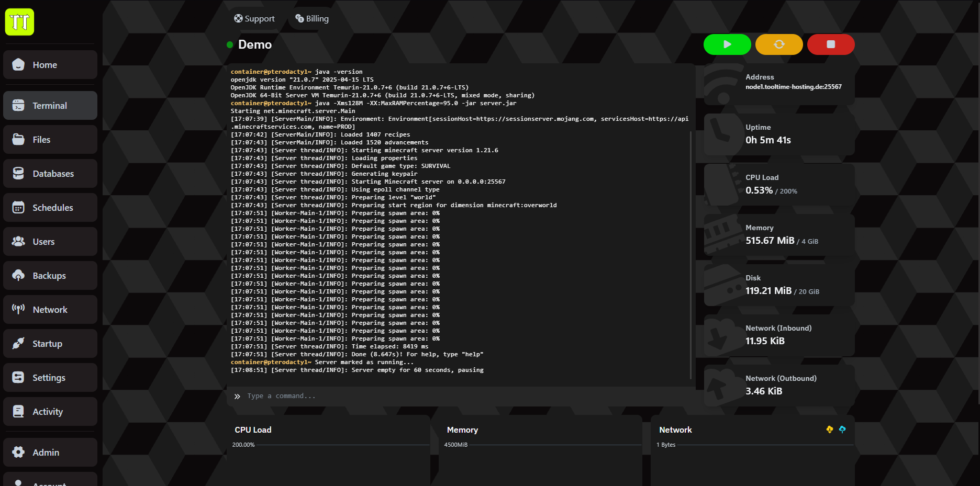The image size is (980, 486).
Task: Click the Home house icon
Action: 18,65
